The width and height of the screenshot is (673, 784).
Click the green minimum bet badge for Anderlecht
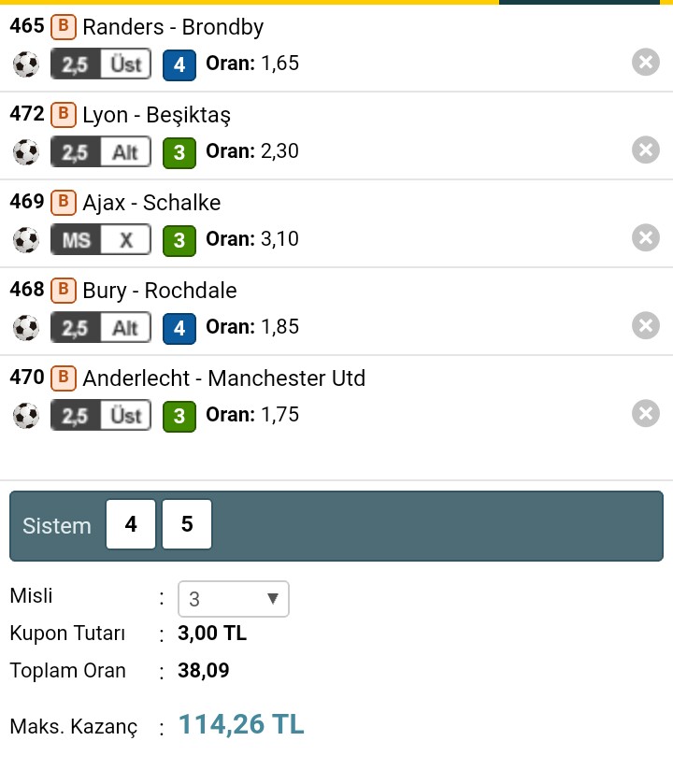coord(179,416)
